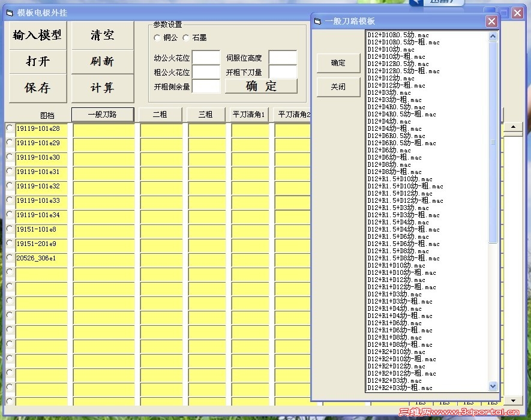Select D12+R1+D8幼.mac in template list
The image size is (531, 420).
(x=395, y=337)
